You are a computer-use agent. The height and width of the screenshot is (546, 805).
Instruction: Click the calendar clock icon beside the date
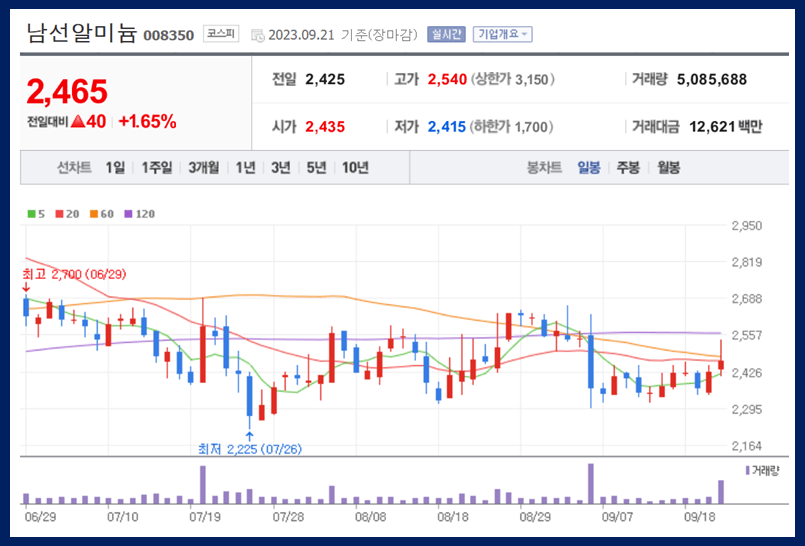pos(258,35)
